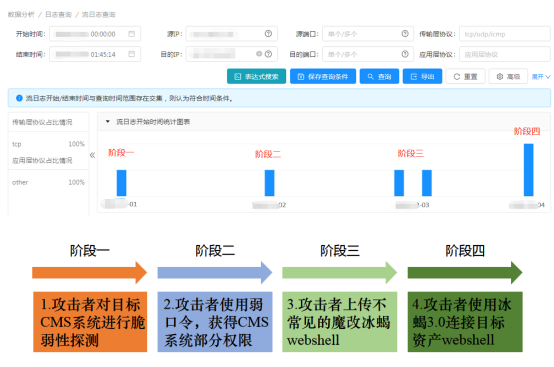Open calendar icon in 结束时间 field
This screenshot has width=554, height=367.
tap(131, 54)
